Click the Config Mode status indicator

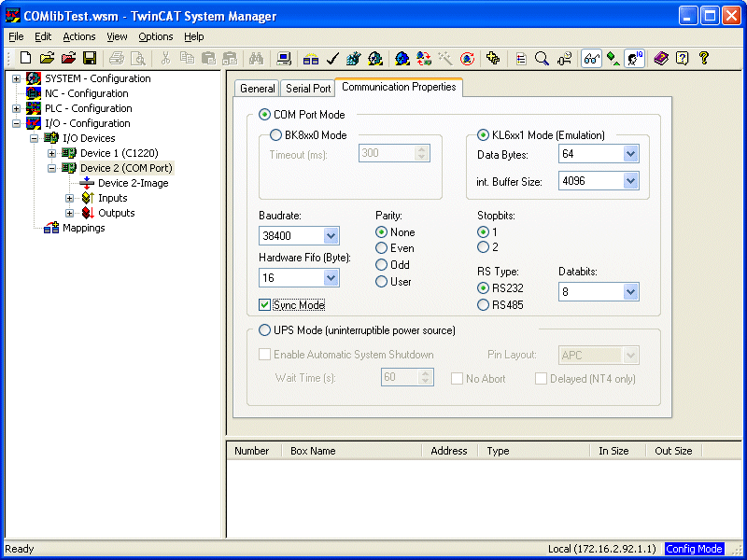[x=694, y=549]
